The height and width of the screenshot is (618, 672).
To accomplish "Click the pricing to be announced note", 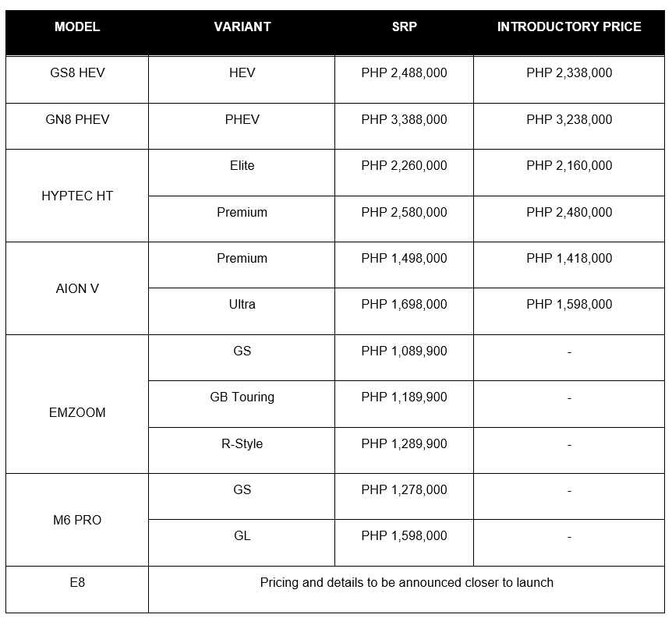I will [406, 583].
